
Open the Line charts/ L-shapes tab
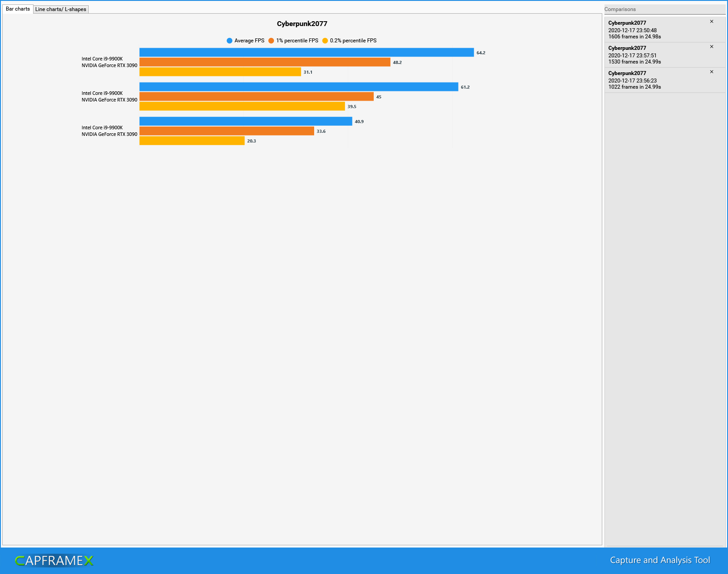tap(61, 9)
